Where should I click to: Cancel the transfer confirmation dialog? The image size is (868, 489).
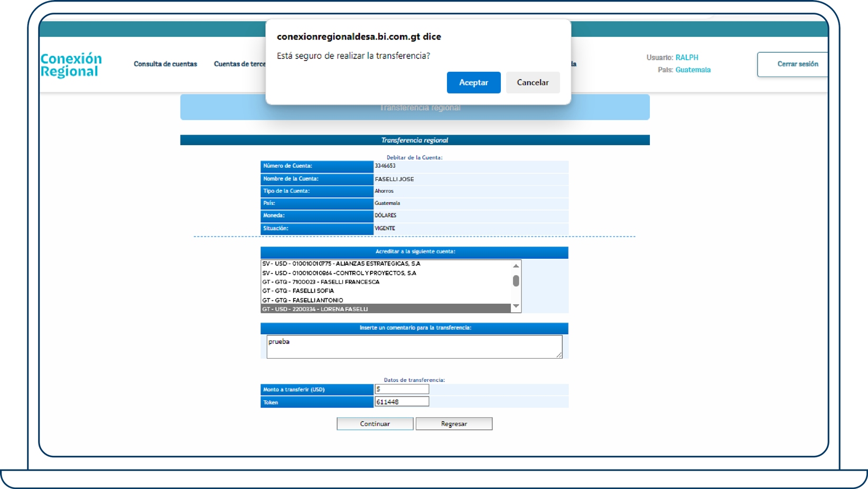(x=533, y=82)
